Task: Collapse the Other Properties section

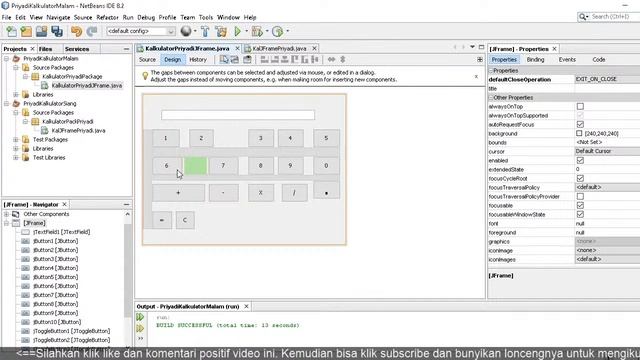Action: coord(491,98)
